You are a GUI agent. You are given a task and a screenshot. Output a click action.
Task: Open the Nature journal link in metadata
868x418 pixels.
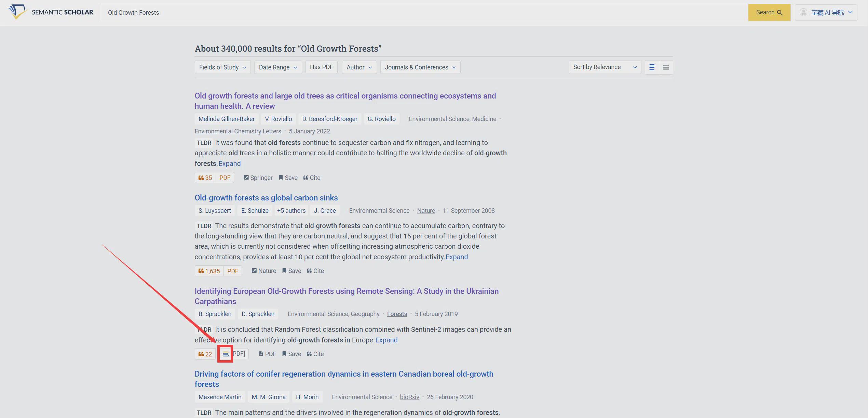click(x=426, y=210)
